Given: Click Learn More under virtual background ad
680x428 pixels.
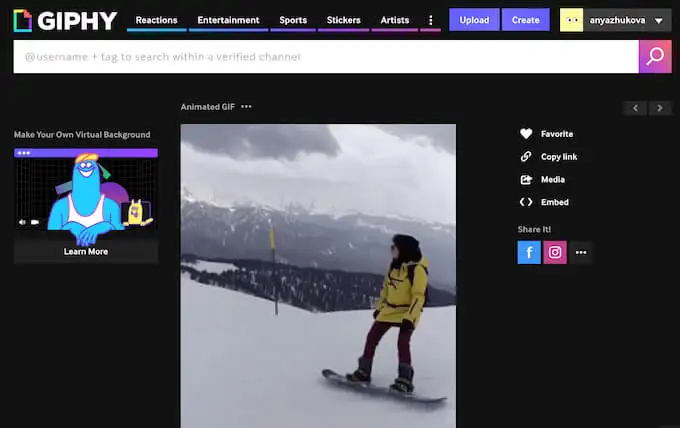Looking at the screenshot, I should 86,252.
